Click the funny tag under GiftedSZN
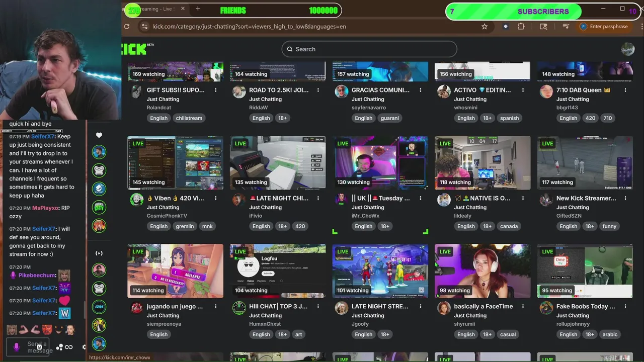Viewport: 644px width, 362px height. (609, 226)
